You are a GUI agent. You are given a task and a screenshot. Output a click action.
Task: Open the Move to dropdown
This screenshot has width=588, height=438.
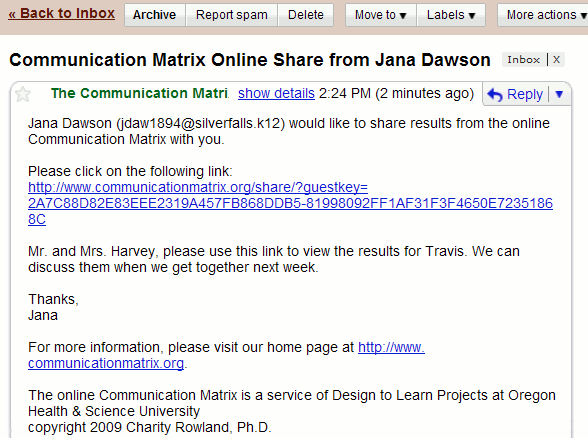(x=381, y=15)
